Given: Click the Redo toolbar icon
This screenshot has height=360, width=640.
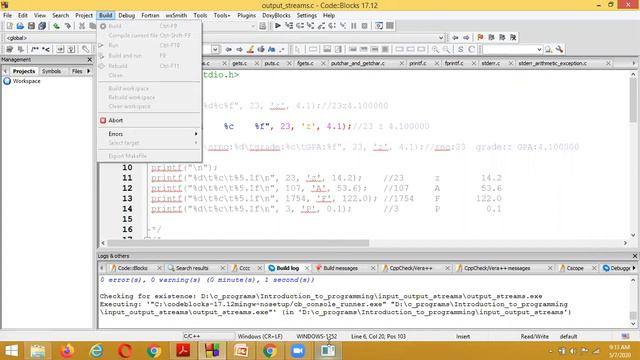Looking at the screenshot, I should pos(68,26).
